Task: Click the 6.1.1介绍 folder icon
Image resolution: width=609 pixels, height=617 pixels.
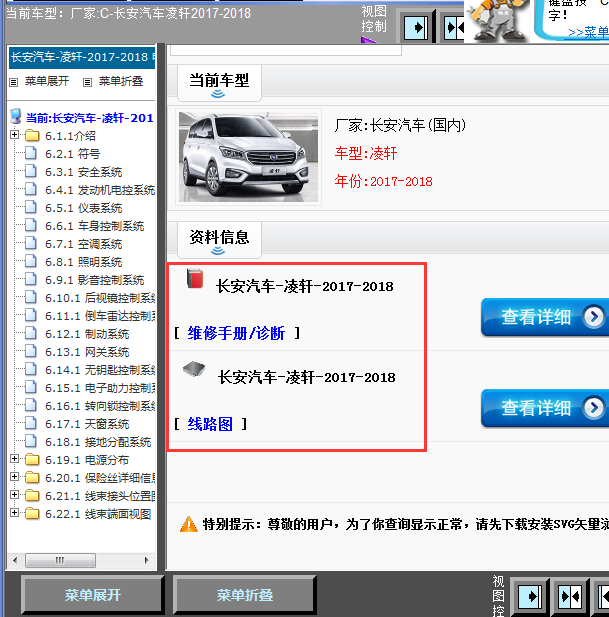Action: [32, 136]
